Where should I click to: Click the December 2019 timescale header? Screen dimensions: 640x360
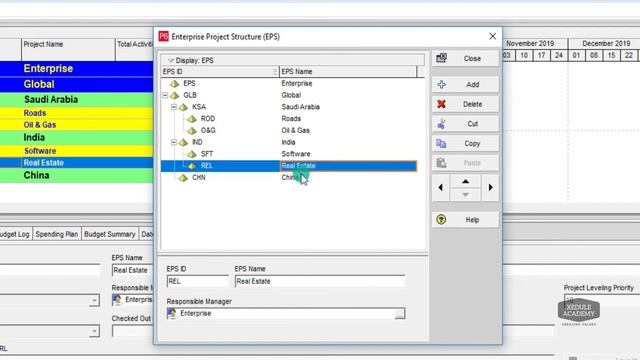pos(604,43)
